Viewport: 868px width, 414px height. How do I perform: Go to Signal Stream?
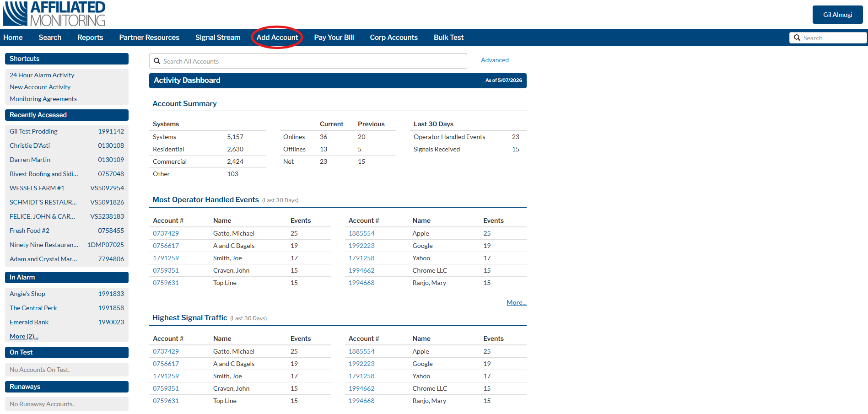point(218,38)
